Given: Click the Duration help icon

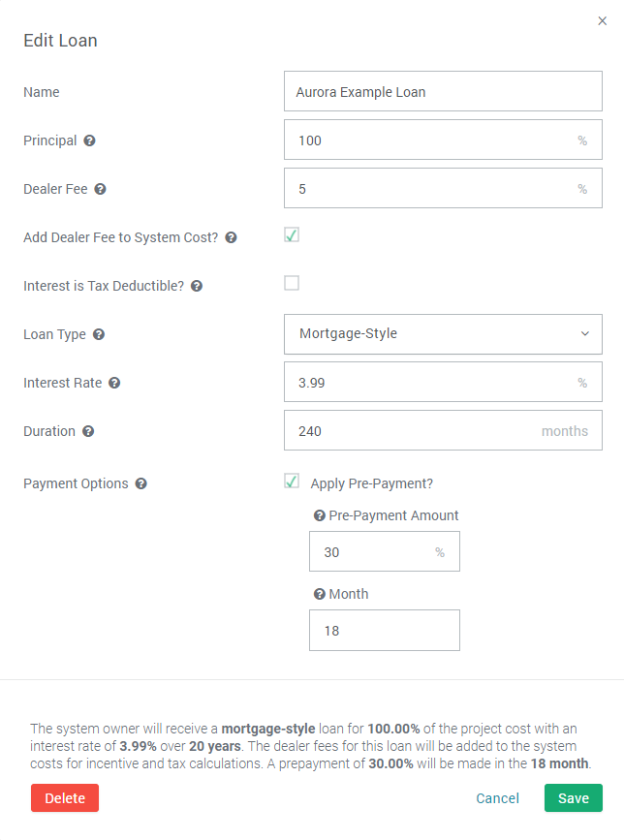Looking at the screenshot, I should point(88,431).
